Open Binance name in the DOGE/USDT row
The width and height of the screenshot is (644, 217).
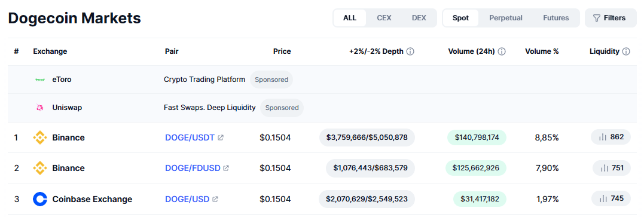pyautogui.click(x=69, y=137)
